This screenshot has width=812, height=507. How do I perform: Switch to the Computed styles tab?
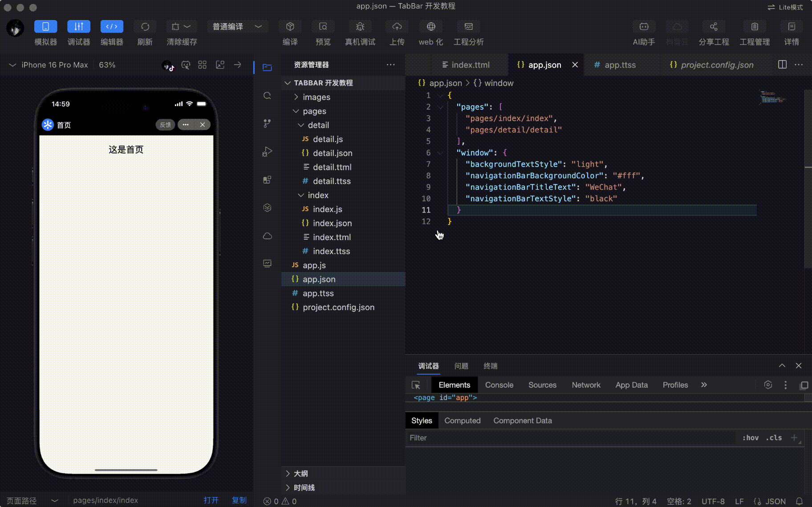462,421
